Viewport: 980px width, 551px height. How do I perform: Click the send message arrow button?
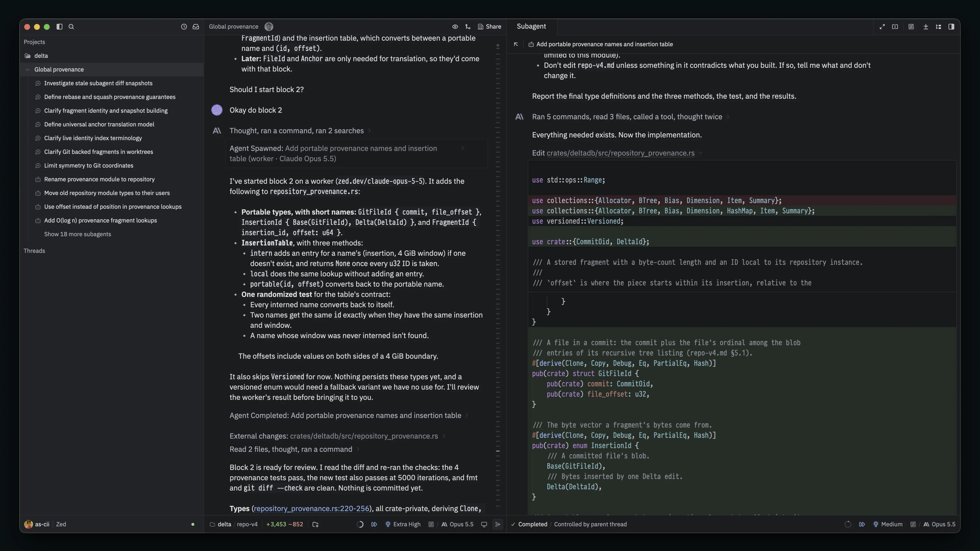(x=498, y=524)
